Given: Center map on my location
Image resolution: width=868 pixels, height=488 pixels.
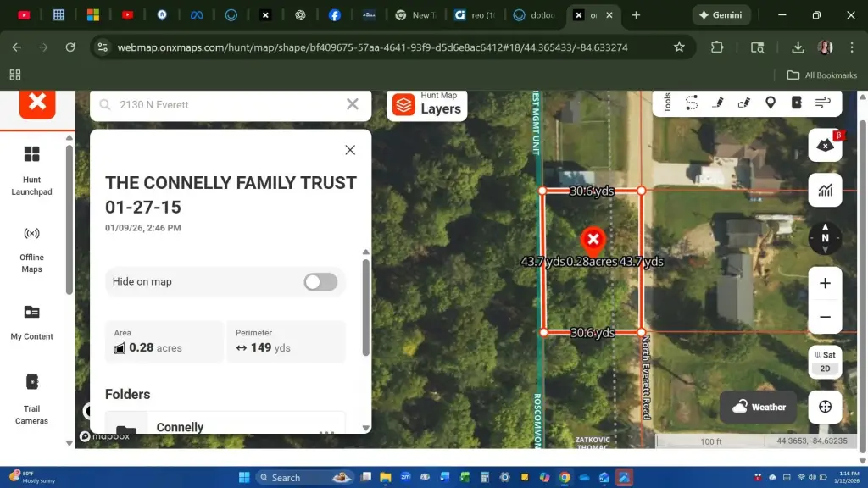Looking at the screenshot, I should (x=825, y=407).
